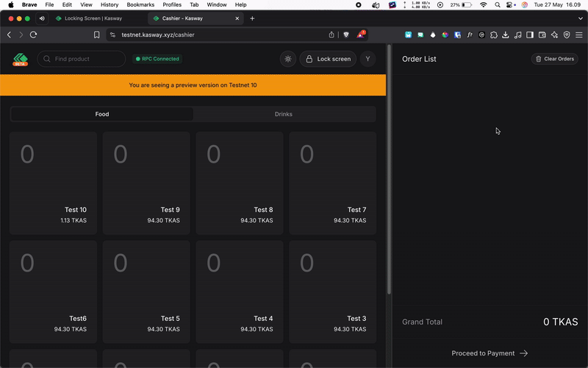Go forward in browser history
This screenshot has width=588, height=368.
(21, 35)
